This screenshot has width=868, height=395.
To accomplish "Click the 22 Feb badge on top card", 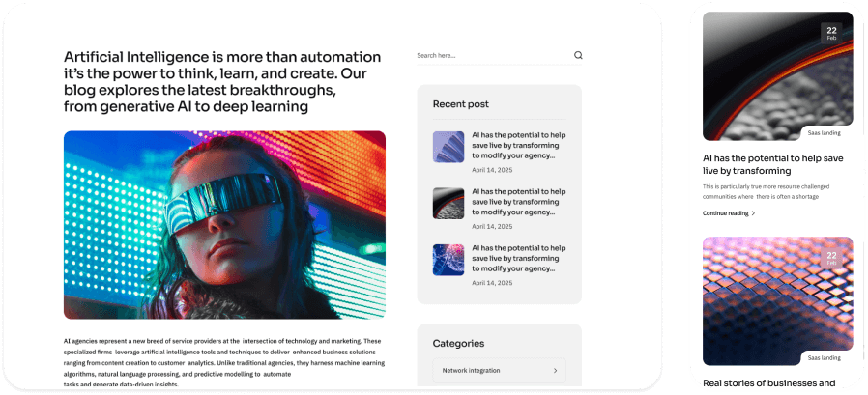I will click(831, 34).
